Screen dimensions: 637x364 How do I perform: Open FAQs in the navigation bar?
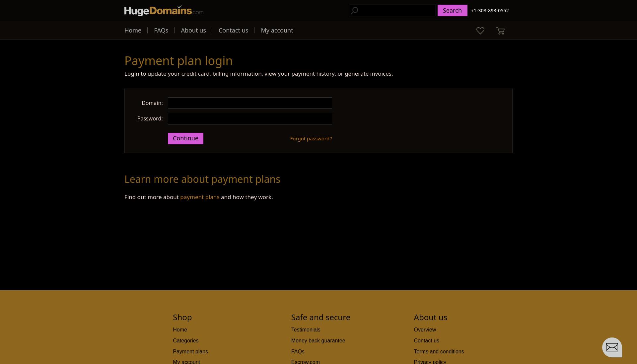pos(161,31)
